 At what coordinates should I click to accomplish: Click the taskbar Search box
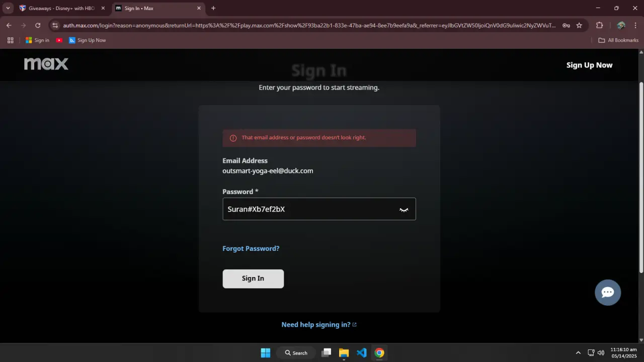[x=296, y=353]
